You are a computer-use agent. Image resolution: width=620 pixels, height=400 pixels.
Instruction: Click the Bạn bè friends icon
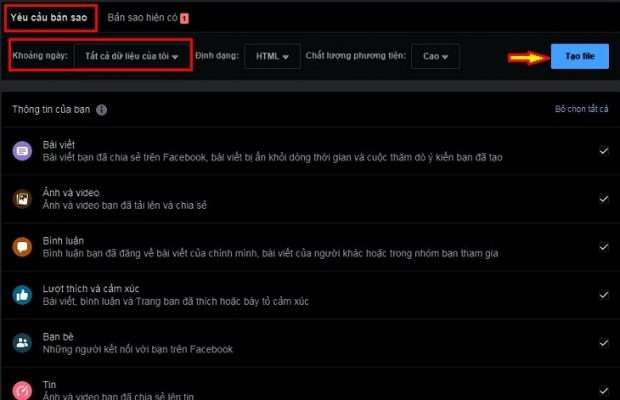[x=22, y=342]
